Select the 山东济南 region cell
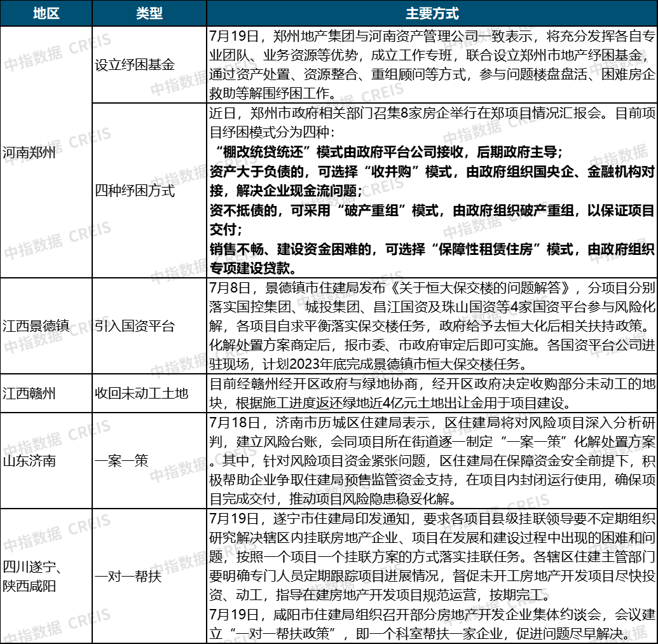658x644 pixels. point(46,461)
